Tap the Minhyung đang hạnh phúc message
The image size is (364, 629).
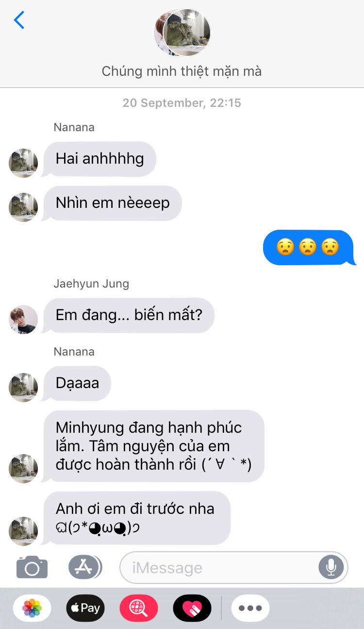(x=153, y=446)
